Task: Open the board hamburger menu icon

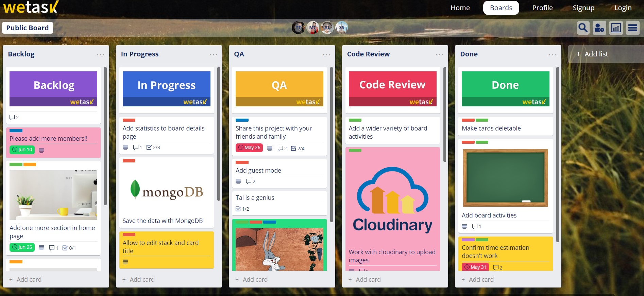Action: pyautogui.click(x=633, y=28)
